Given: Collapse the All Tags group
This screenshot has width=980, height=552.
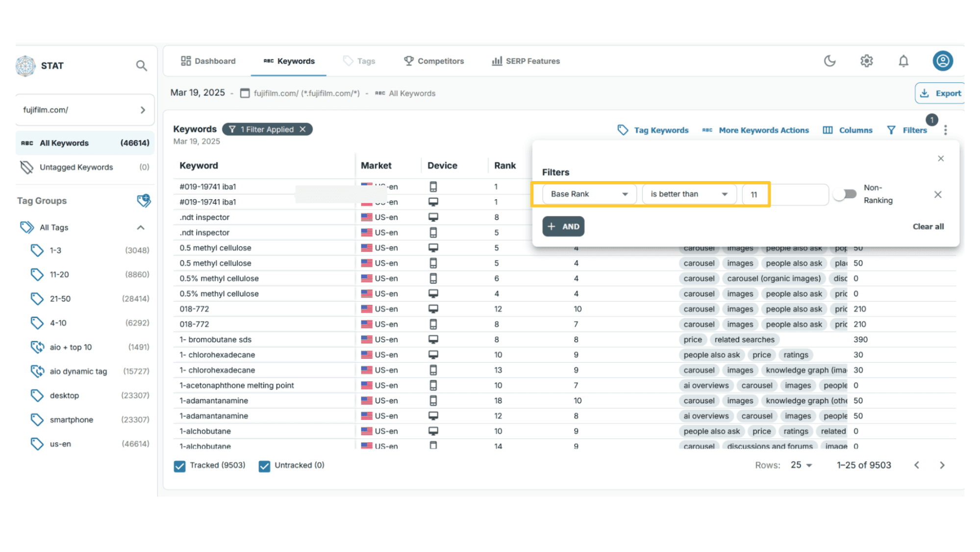Looking at the screenshot, I should 141,228.
